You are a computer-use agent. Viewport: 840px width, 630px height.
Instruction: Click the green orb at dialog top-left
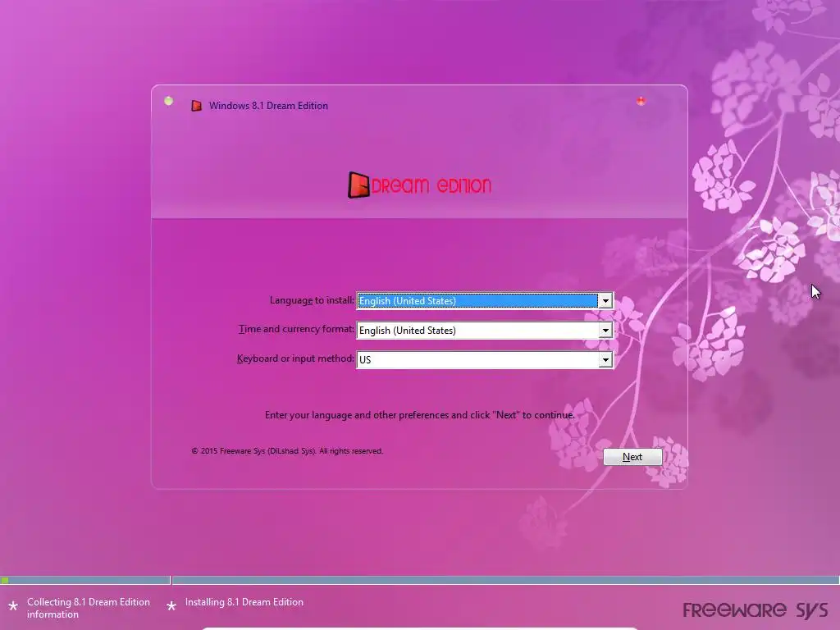tap(168, 101)
